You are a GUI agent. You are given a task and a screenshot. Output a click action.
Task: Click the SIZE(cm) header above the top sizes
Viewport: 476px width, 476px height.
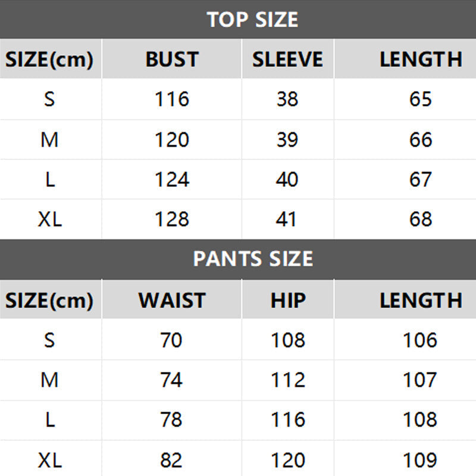point(49,59)
